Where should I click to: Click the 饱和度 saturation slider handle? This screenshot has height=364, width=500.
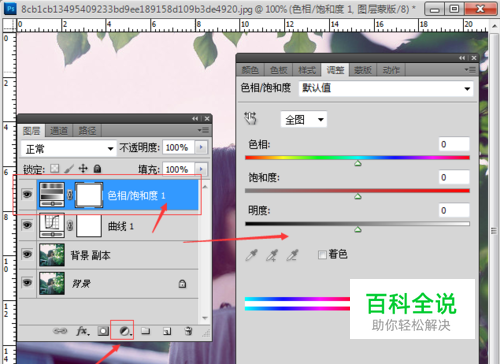[x=358, y=196]
